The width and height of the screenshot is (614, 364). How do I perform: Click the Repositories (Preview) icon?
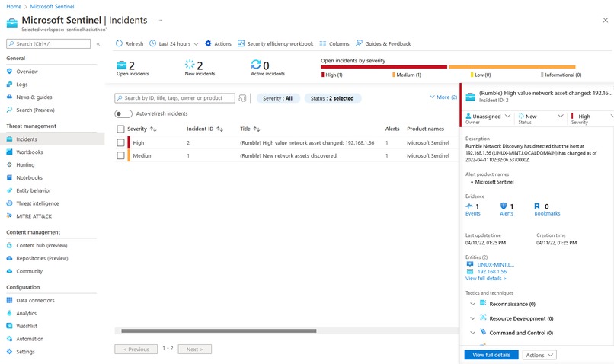pos(9,258)
